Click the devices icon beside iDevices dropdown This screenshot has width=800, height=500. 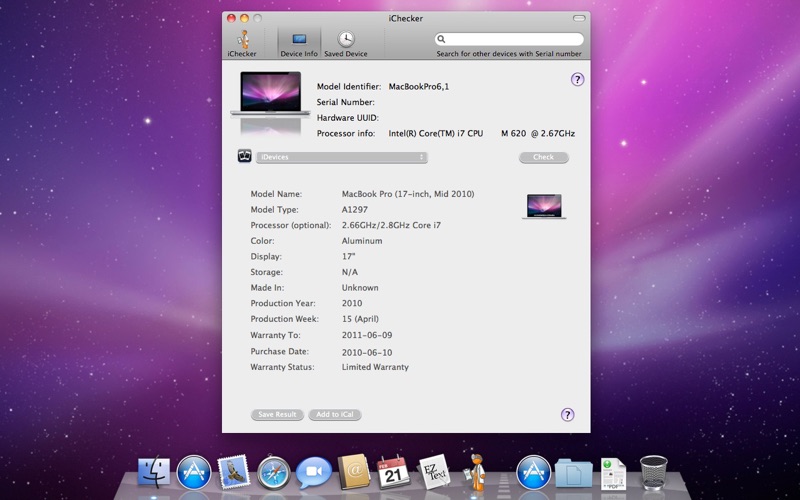point(244,156)
